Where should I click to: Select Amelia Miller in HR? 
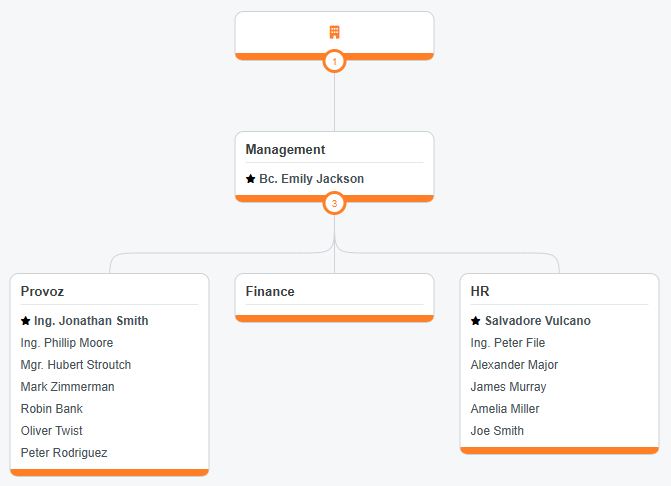pyautogui.click(x=505, y=409)
